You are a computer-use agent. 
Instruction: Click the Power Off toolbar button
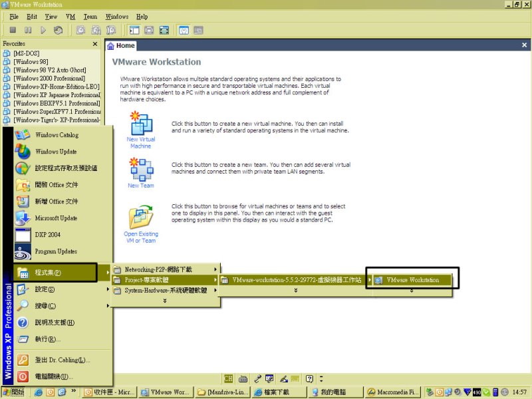(x=13, y=30)
